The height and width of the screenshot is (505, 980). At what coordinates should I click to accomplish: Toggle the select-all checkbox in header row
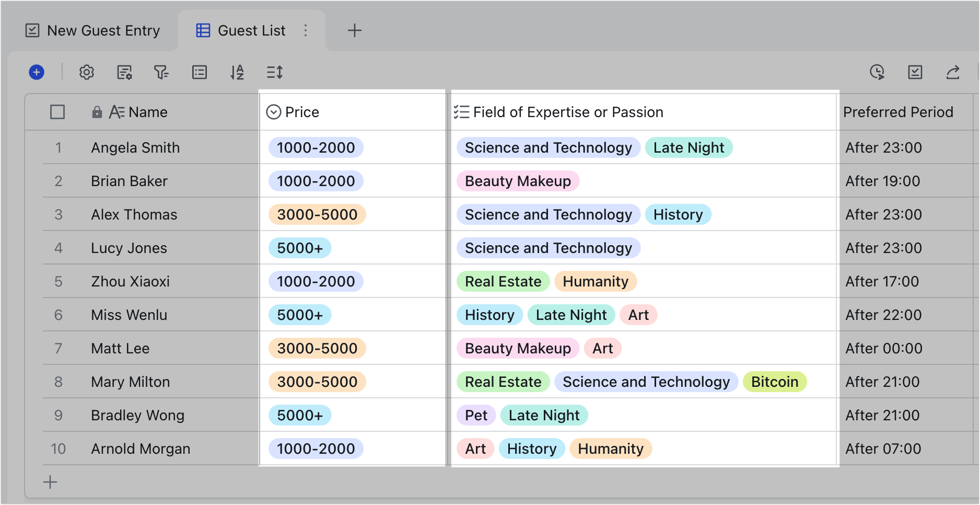(x=57, y=112)
